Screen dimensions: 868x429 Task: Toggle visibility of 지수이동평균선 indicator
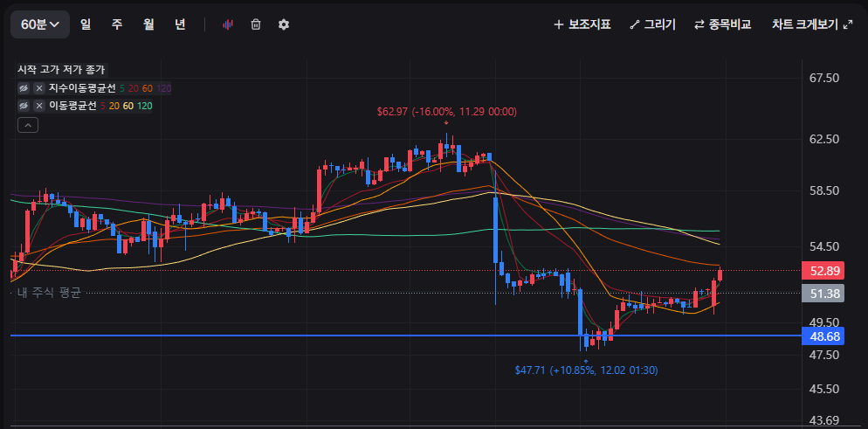coord(24,88)
